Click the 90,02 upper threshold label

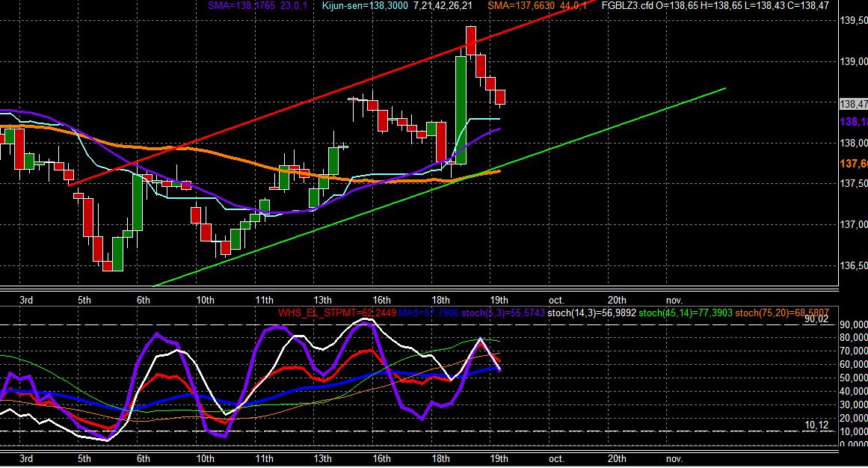[x=816, y=318]
